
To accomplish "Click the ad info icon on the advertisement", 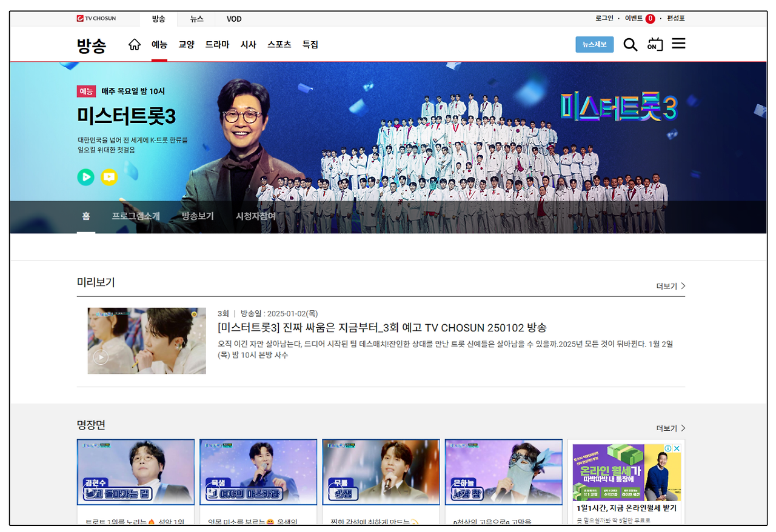I will click(x=668, y=448).
